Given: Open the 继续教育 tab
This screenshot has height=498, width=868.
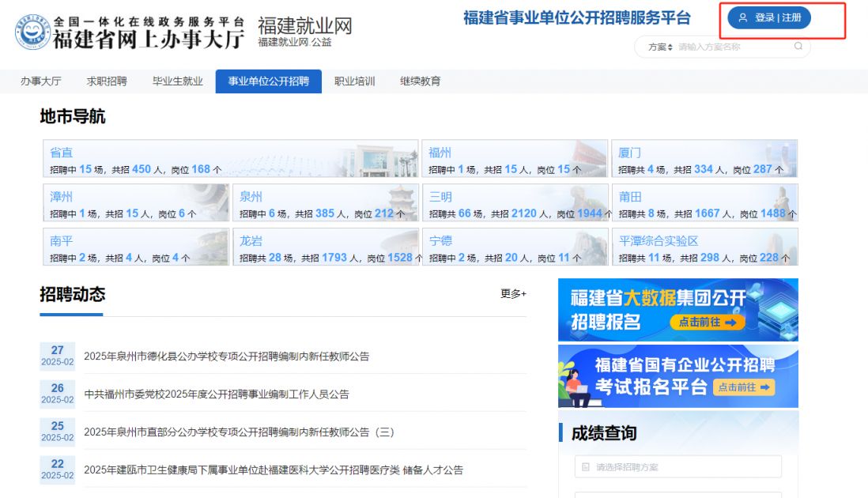Looking at the screenshot, I should click(x=420, y=81).
